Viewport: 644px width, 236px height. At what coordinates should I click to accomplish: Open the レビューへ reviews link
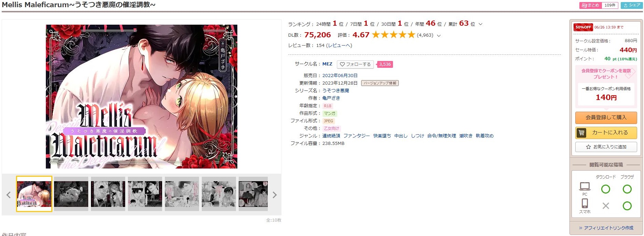[x=339, y=46]
